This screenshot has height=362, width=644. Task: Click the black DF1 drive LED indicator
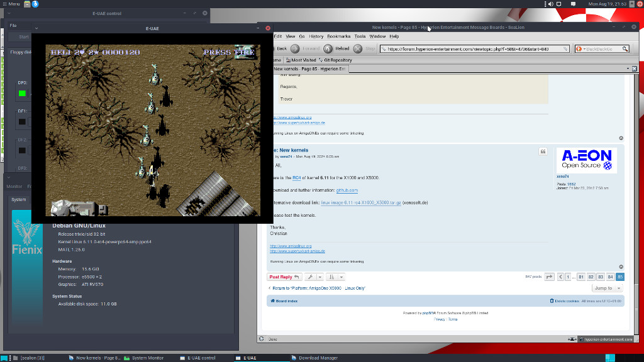point(22,122)
